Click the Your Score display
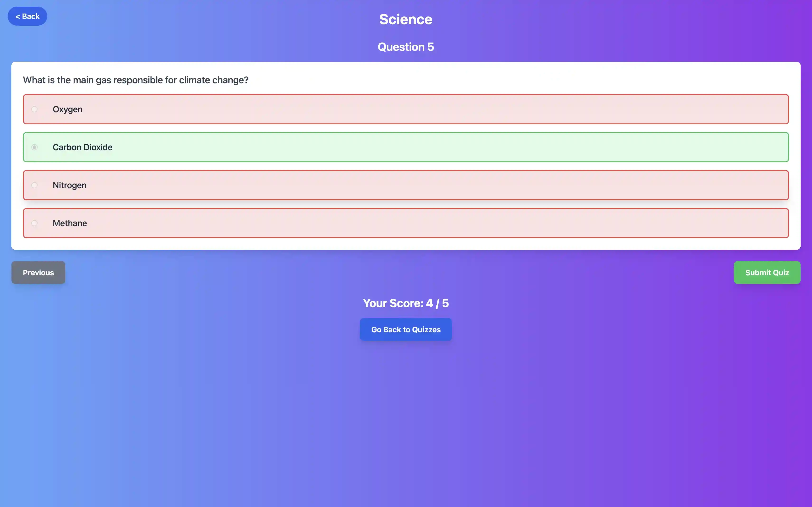 406,303
